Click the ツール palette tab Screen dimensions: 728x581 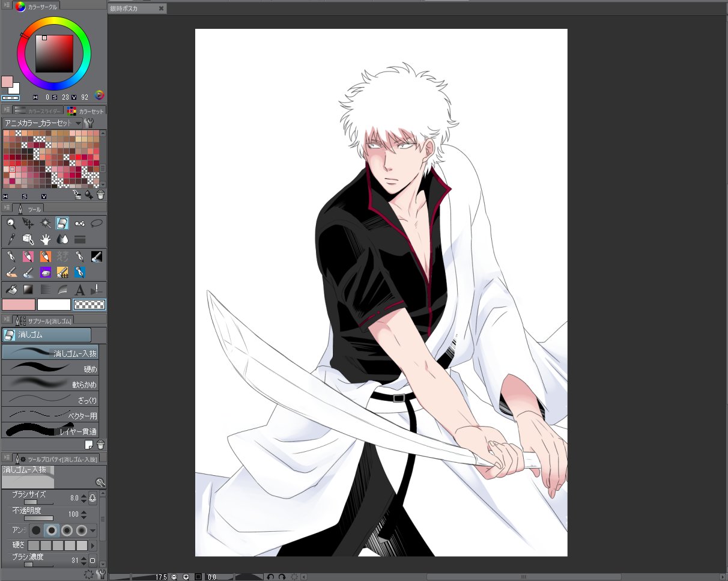(x=28, y=208)
